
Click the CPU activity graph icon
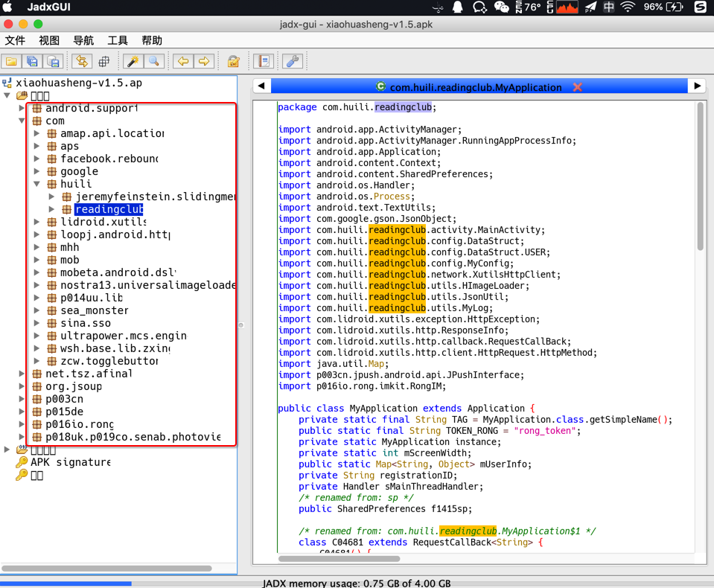[567, 7]
